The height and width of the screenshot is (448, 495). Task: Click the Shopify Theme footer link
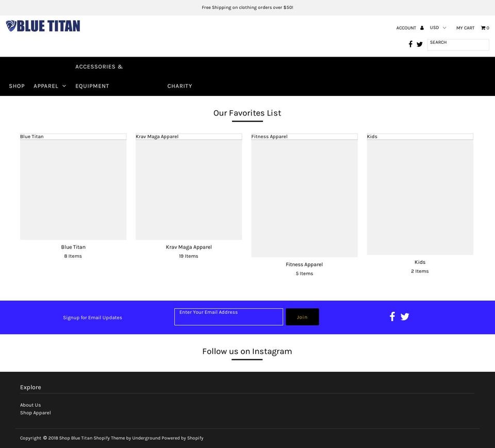pos(109,438)
